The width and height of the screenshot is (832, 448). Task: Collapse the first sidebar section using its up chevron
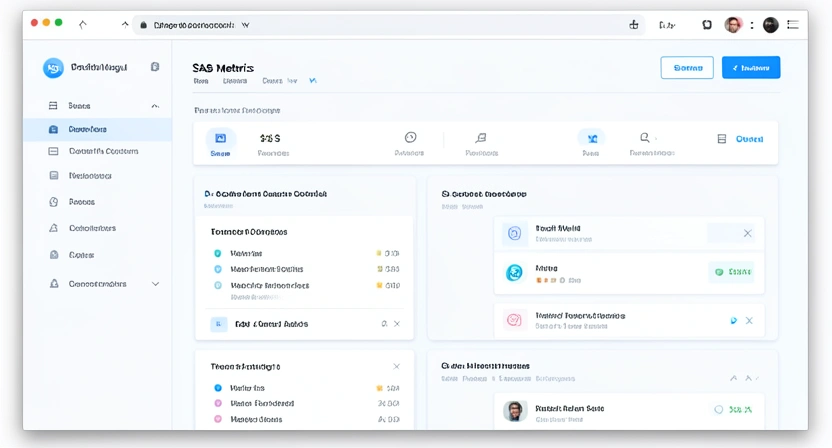[155, 106]
